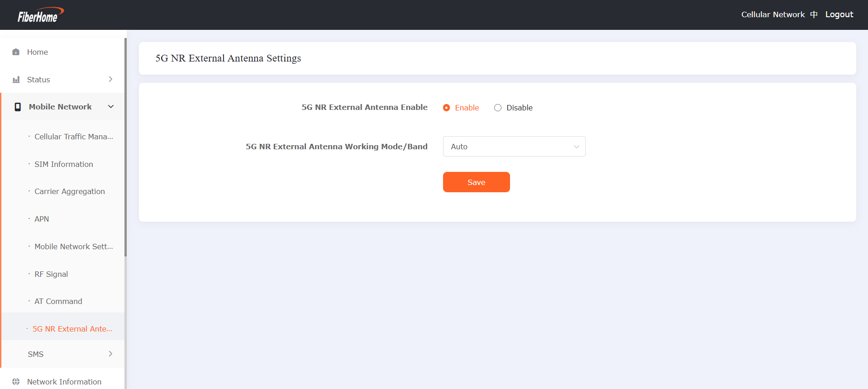Screen dimensions: 868x389
Task: Collapse the Mobile Network section chevron
Action: point(111,107)
